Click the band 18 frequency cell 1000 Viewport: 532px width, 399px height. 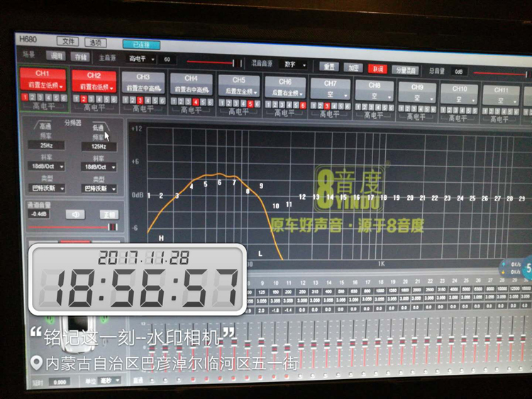pyautogui.click(x=379, y=291)
